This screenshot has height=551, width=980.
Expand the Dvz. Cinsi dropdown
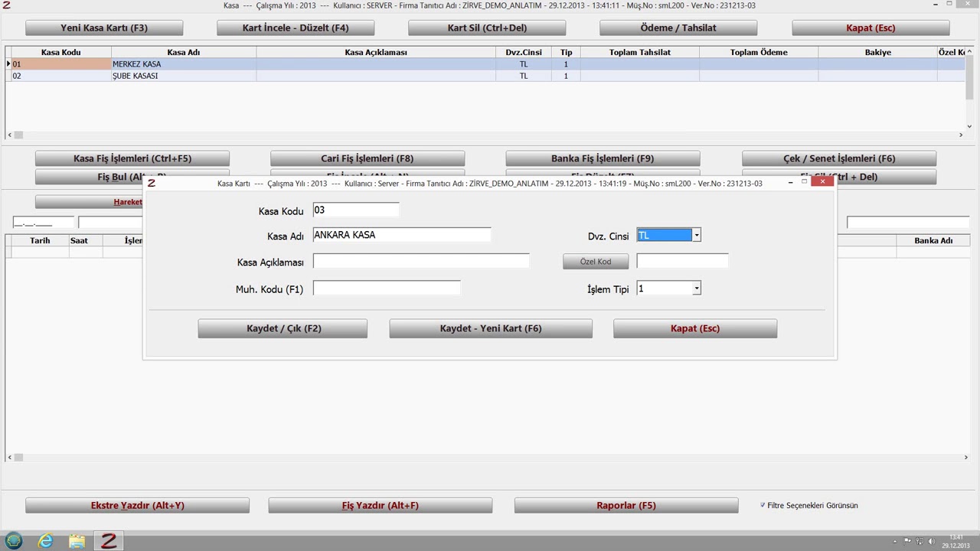[x=696, y=236]
